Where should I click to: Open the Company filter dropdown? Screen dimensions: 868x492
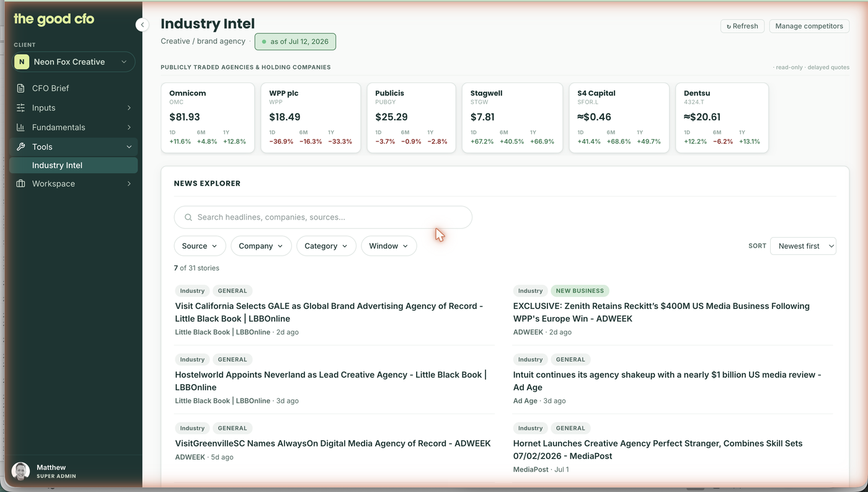[261, 246]
